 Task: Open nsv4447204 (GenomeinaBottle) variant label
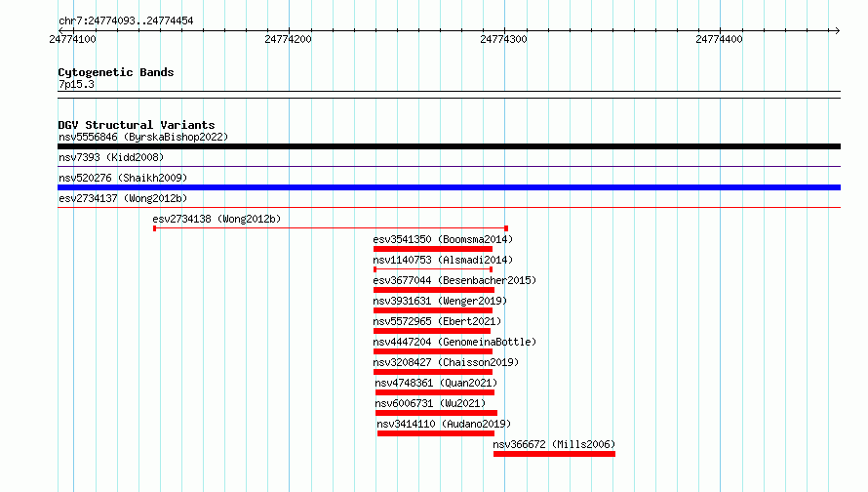[x=454, y=342]
